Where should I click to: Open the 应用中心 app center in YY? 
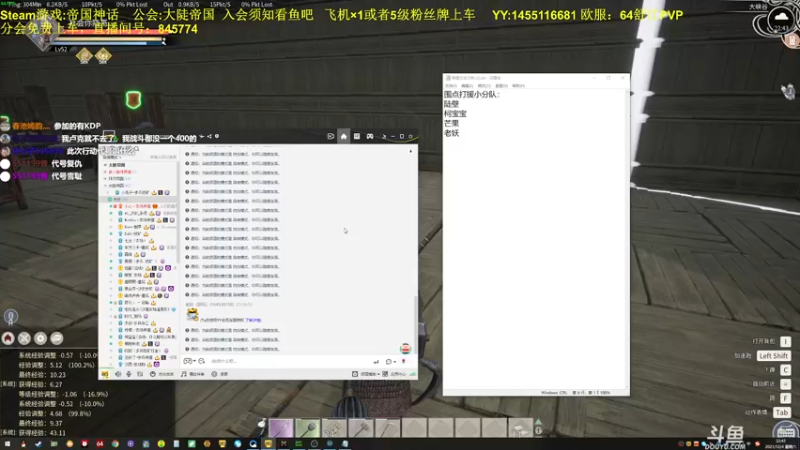pos(394,374)
